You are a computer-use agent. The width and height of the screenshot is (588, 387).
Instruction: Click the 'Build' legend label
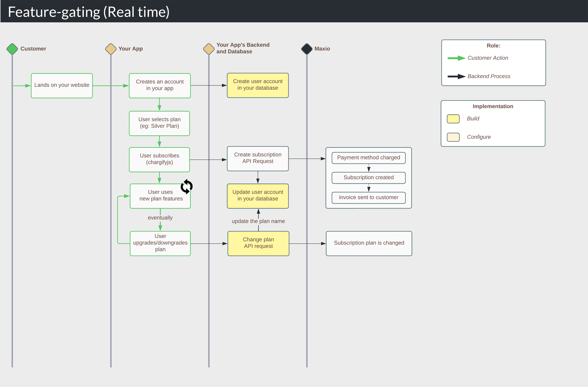pos(473,119)
